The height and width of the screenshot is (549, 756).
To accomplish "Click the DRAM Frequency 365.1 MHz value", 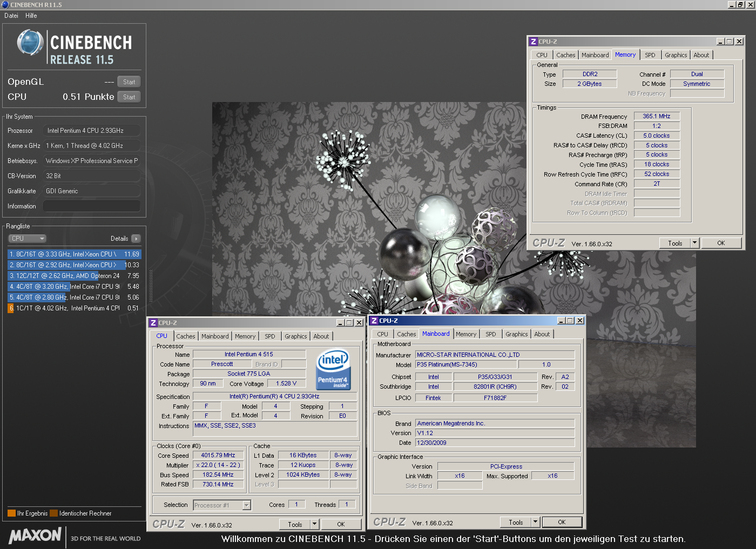I will point(657,116).
